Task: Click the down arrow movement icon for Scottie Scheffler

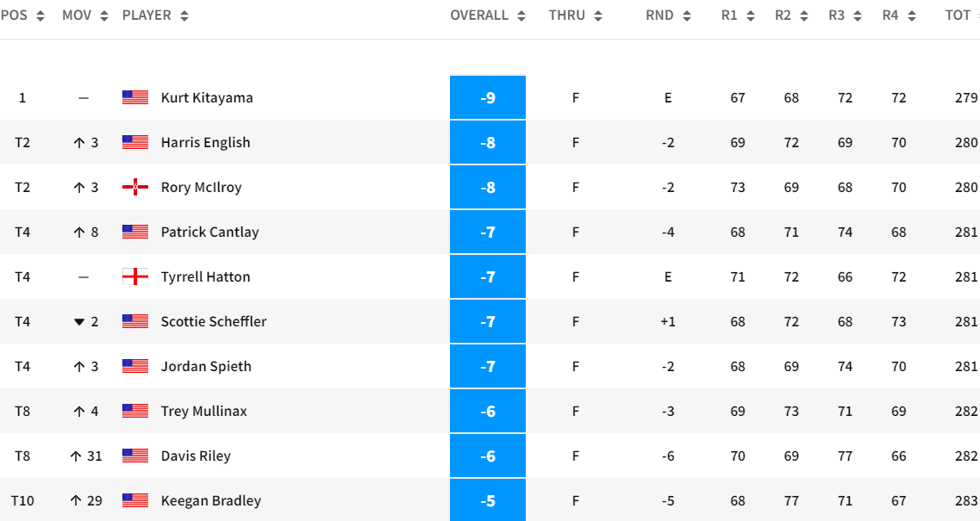Action: click(79, 322)
